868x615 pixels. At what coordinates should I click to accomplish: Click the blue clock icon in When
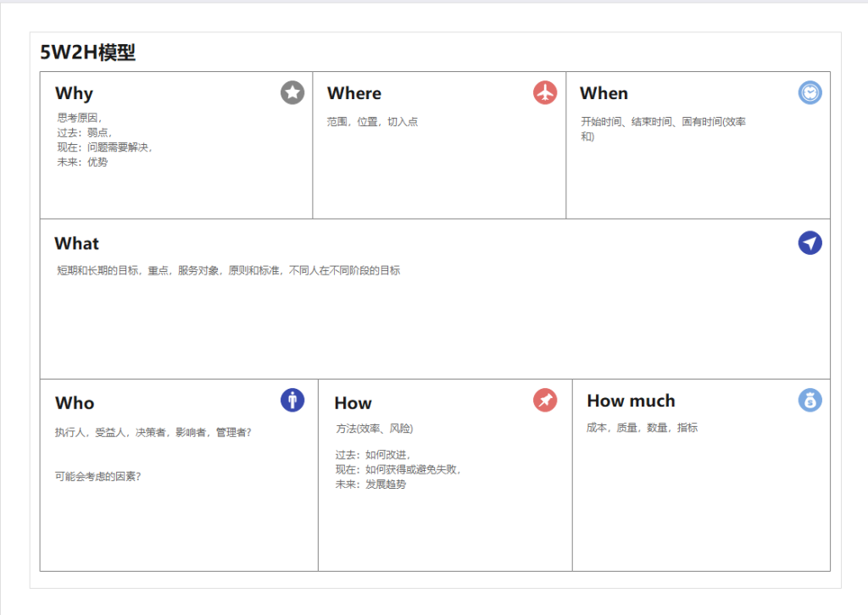810,92
